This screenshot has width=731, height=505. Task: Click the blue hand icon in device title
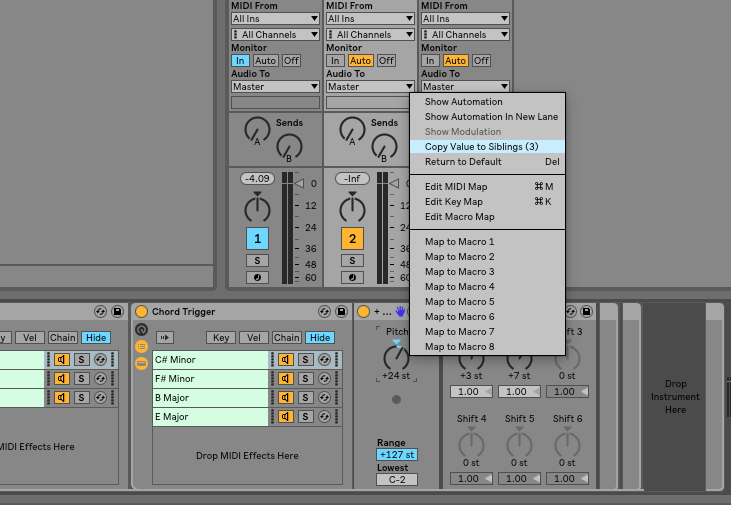400,311
